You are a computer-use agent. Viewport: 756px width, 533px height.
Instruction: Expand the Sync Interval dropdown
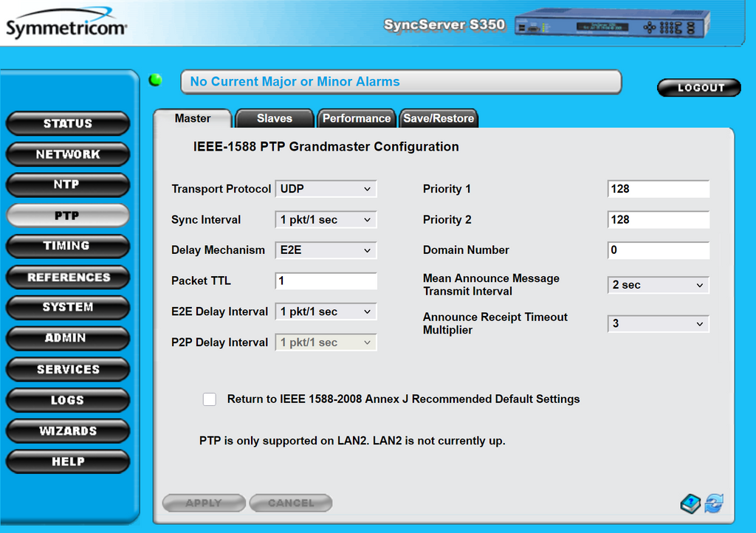tap(326, 220)
